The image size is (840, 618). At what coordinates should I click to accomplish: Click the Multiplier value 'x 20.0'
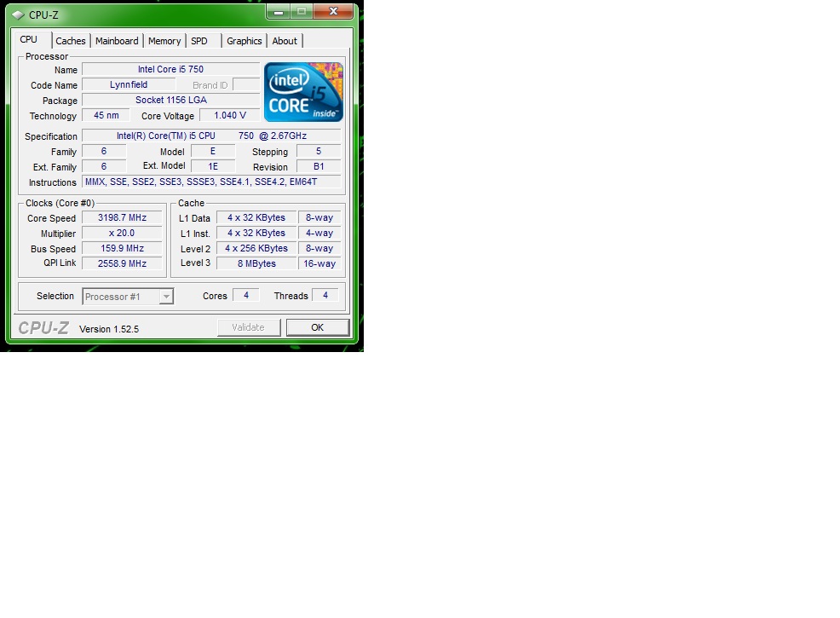[x=122, y=234]
